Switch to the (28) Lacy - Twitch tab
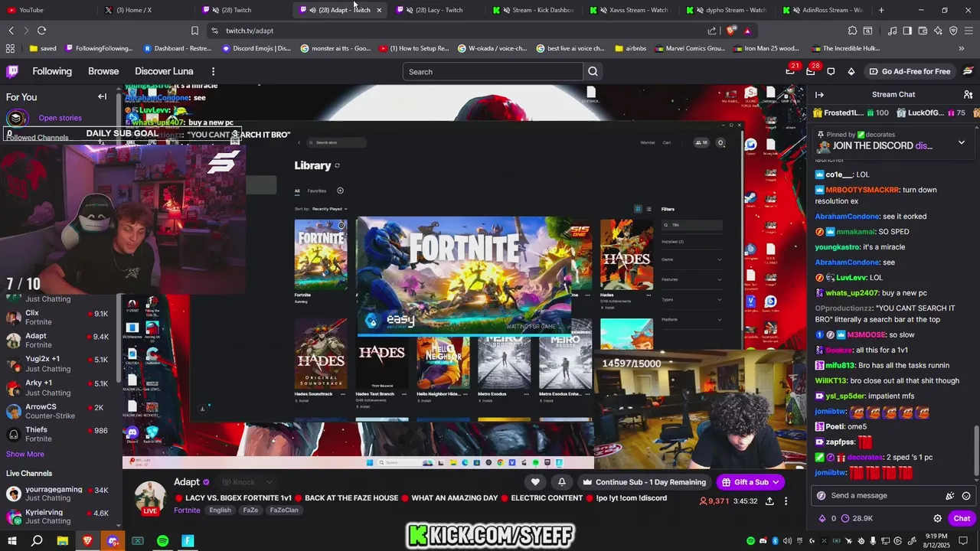Image resolution: width=980 pixels, height=551 pixels. click(437, 10)
